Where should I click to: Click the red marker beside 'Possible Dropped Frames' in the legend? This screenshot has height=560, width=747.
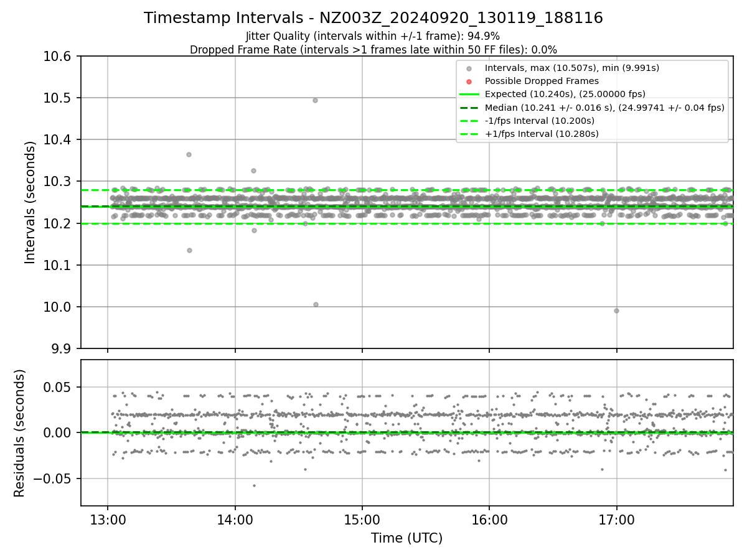[469, 82]
